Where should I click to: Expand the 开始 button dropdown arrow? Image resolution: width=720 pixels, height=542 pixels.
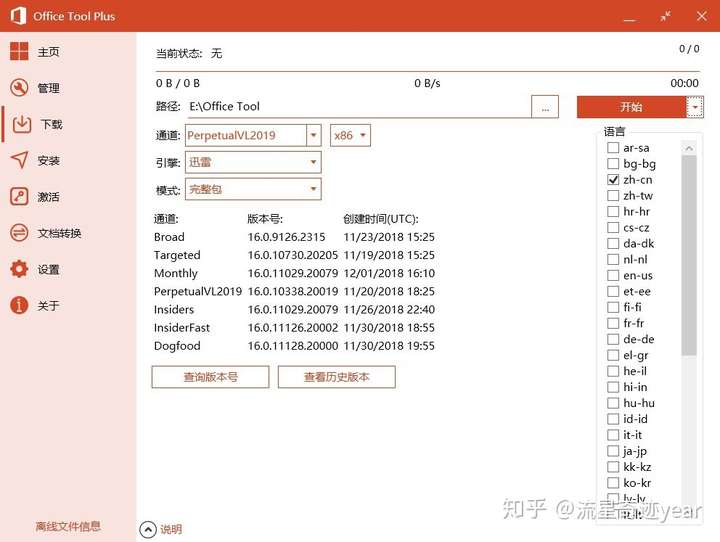coord(695,107)
